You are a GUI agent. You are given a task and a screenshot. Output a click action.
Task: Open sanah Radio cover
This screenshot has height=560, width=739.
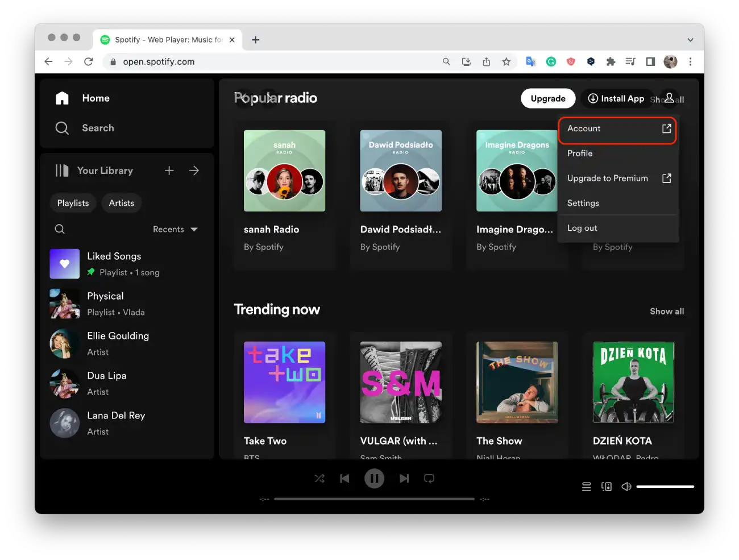pyautogui.click(x=284, y=171)
